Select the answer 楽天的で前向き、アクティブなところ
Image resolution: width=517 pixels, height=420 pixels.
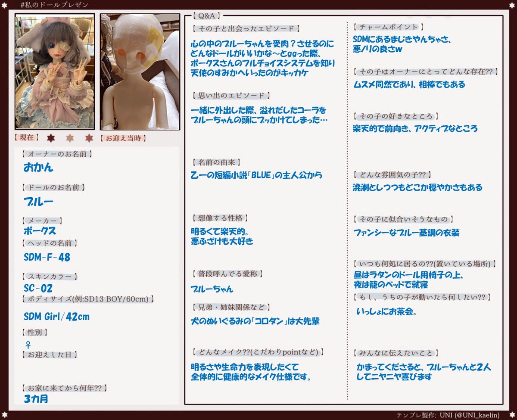click(x=415, y=129)
